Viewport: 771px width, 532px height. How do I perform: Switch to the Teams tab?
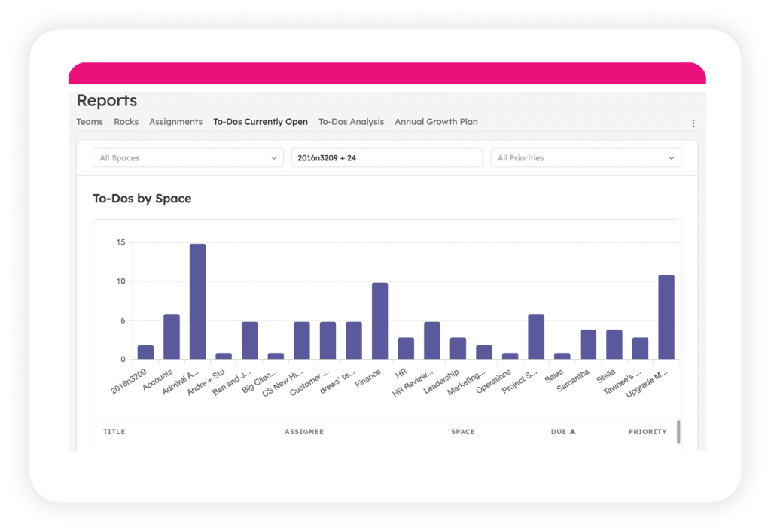tap(90, 122)
